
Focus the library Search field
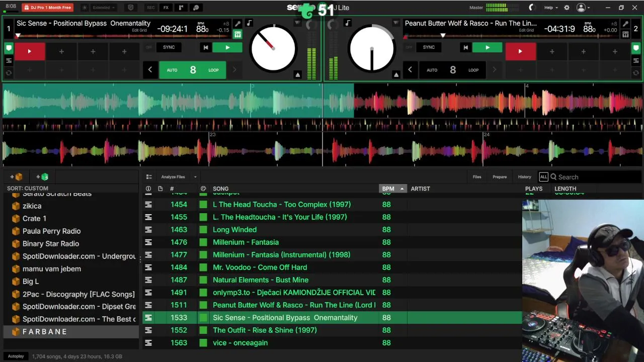596,177
